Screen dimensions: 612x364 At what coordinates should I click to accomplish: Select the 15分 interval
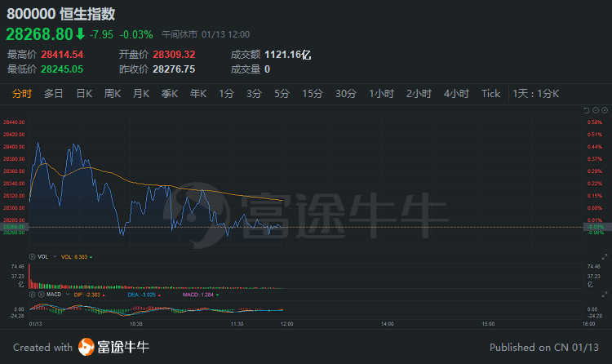[313, 94]
